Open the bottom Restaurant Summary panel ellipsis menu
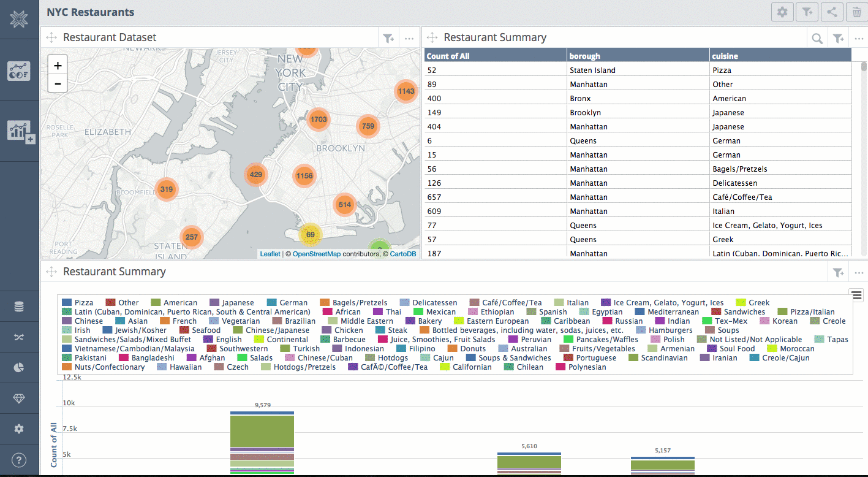Image resolution: width=868 pixels, height=477 pixels. click(859, 272)
